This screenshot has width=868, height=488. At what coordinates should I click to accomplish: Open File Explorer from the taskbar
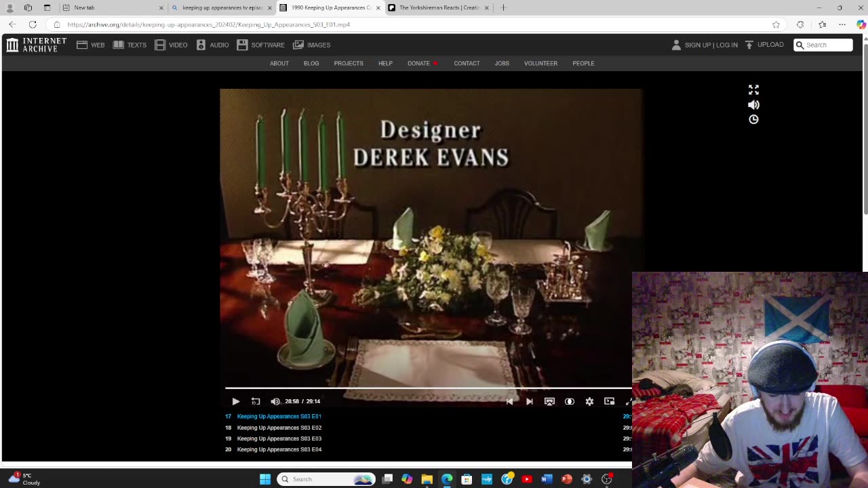pyautogui.click(x=427, y=479)
